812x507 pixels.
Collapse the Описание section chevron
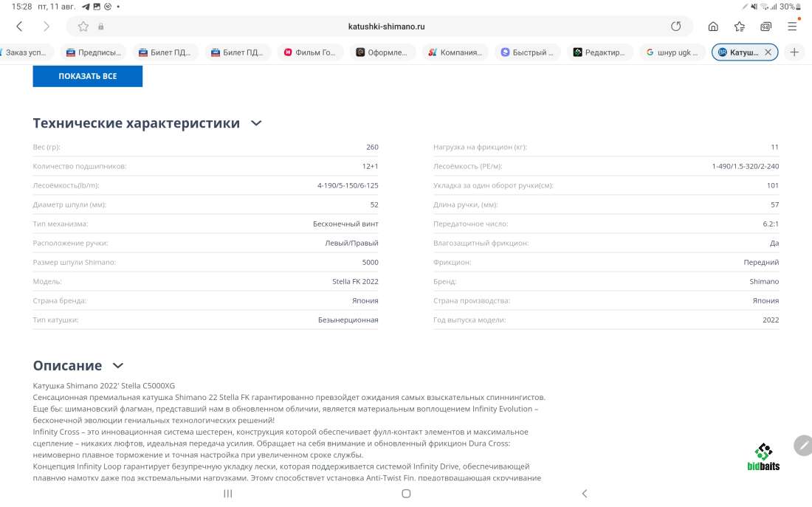[x=118, y=365]
